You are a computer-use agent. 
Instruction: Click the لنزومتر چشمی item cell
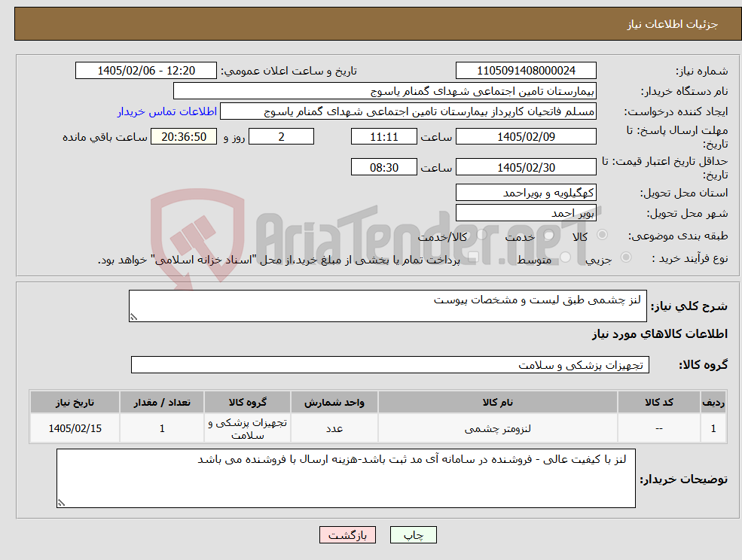(x=497, y=428)
